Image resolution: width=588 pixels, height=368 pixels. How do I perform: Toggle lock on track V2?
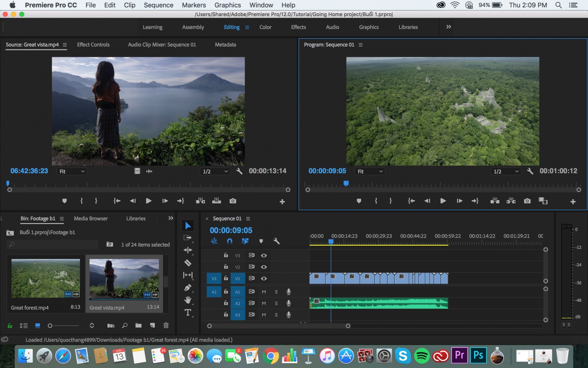tap(226, 267)
